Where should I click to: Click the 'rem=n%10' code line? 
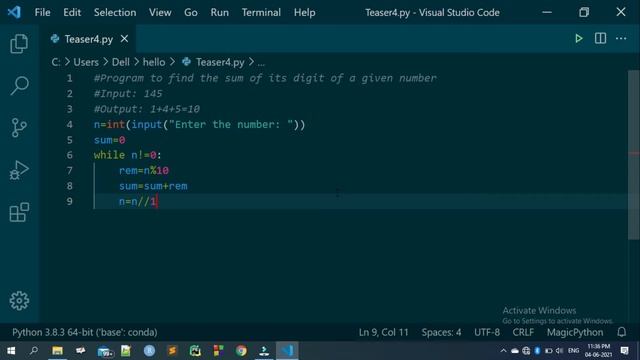[144, 171]
